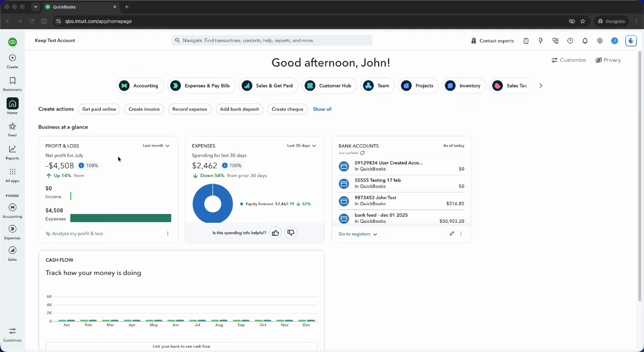This screenshot has width=644, height=352.
Task: Open the Intuit Assist sparkle icon
Action: click(631, 41)
